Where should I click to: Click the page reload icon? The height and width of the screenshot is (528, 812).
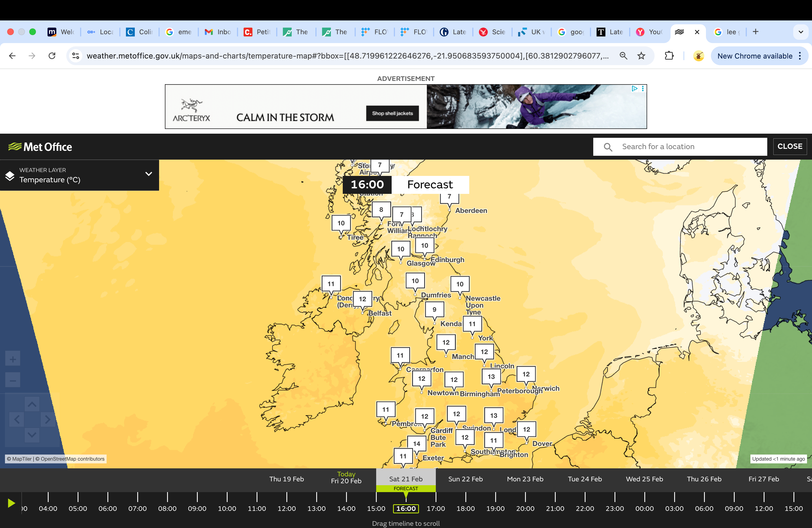52,56
